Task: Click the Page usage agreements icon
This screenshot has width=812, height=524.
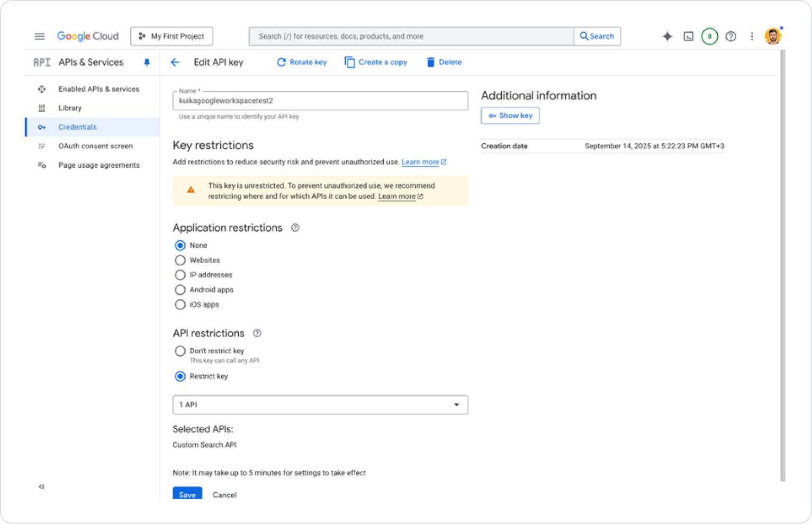Action: coord(42,165)
